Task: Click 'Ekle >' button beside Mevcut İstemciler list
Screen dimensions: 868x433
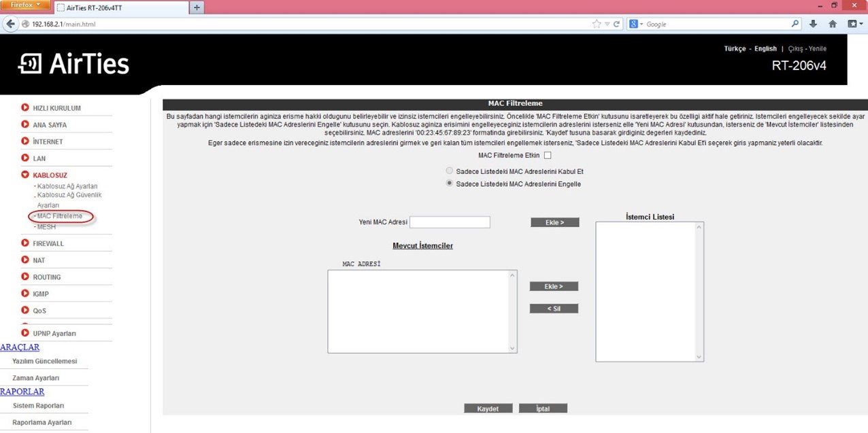Action: click(554, 286)
